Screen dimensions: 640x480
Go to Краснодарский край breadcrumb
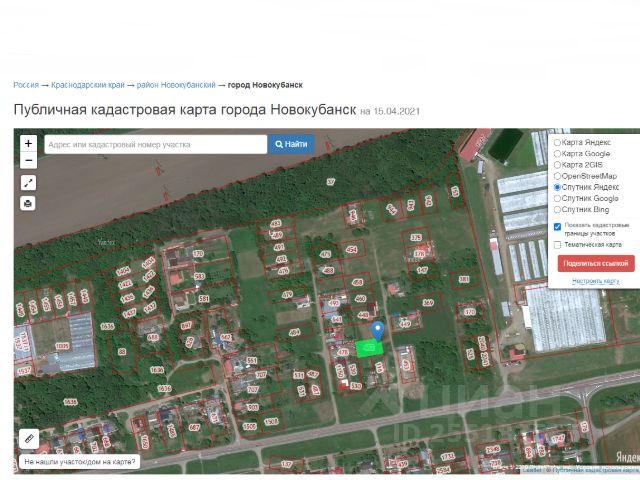tap(89, 85)
